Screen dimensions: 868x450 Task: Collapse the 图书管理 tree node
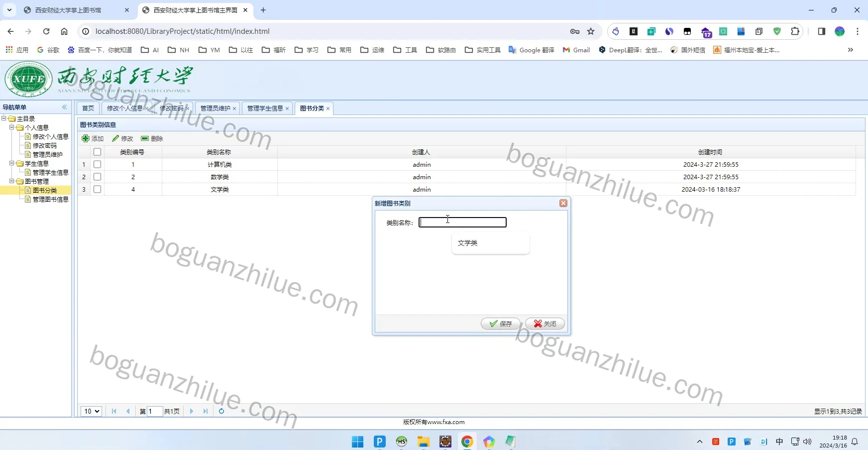coord(11,181)
